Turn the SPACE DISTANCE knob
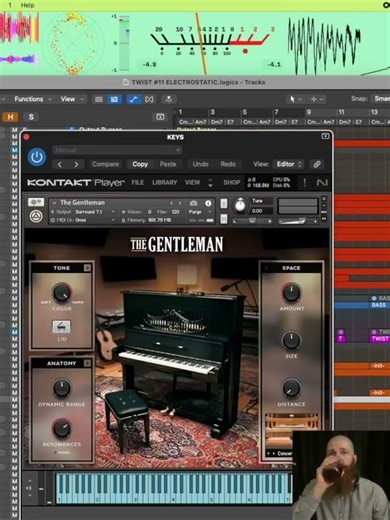390x520 pixels. coord(291,388)
